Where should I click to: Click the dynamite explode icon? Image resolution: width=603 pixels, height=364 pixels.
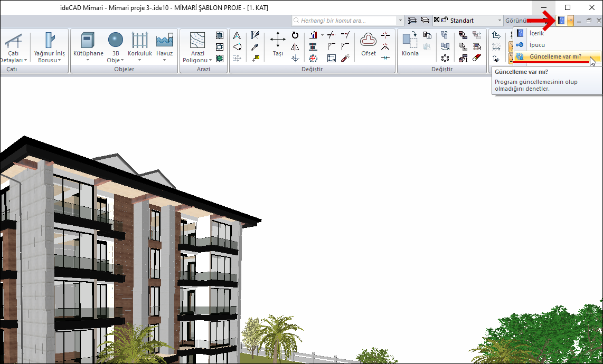345,59
